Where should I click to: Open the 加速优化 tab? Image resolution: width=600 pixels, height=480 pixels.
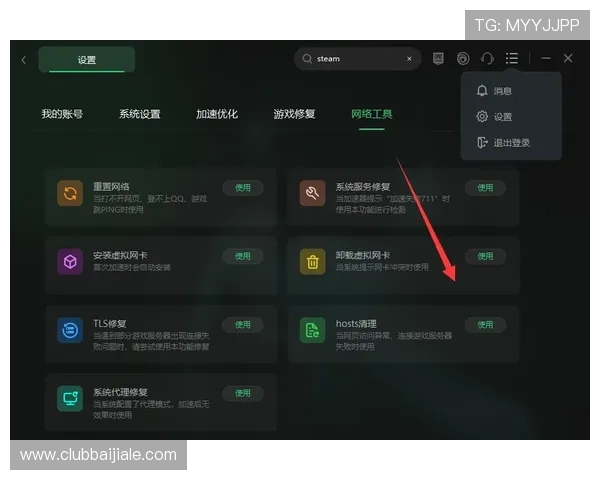tap(217, 114)
